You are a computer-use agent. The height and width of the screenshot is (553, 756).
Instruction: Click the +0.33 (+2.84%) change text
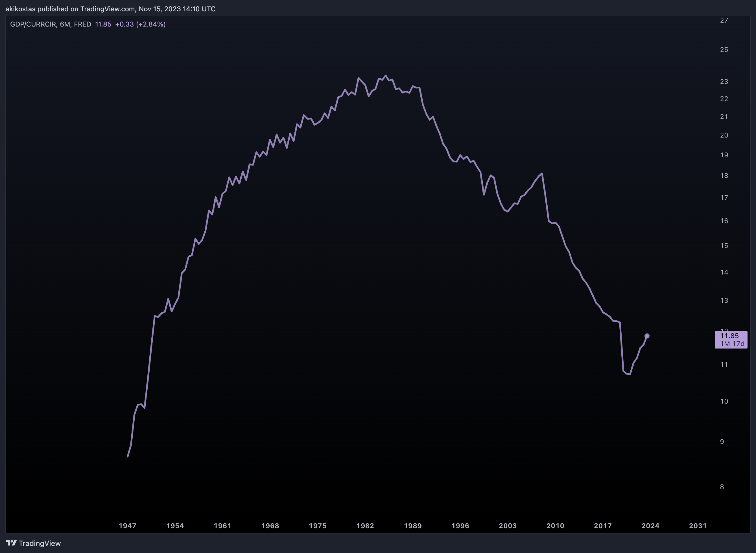141,24
